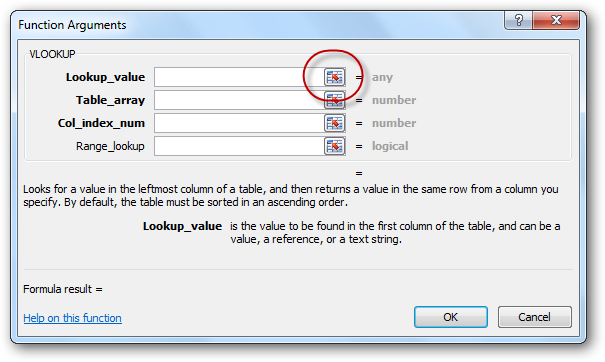
Task: Select the Range_lookup input box
Action: click(239, 146)
